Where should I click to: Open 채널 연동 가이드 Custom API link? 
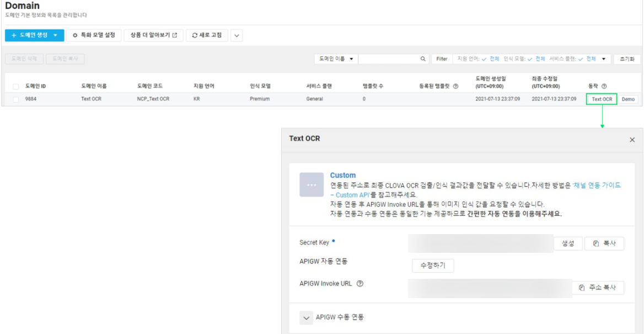[475, 190]
